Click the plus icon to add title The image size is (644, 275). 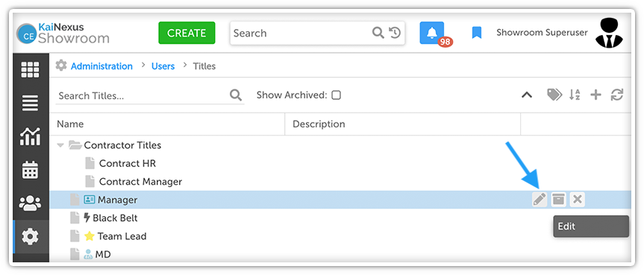click(x=595, y=95)
